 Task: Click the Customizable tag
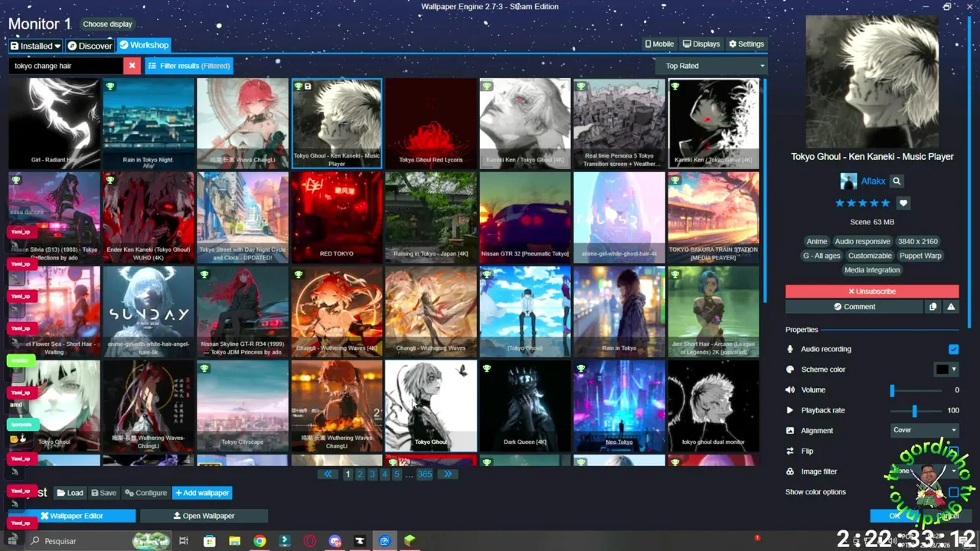[870, 256]
